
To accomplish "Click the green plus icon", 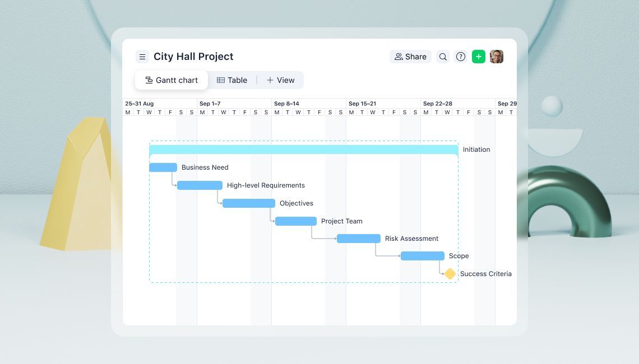I will 478,57.
